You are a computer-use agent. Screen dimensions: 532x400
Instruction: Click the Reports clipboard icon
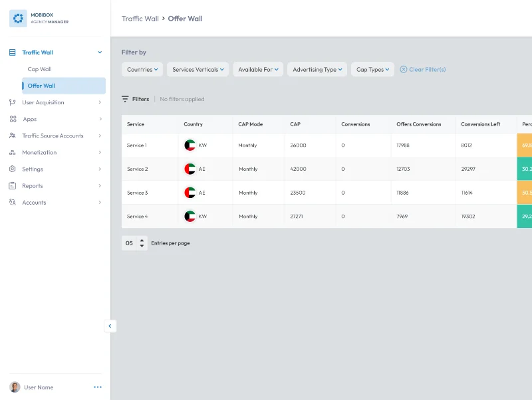(x=11, y=185)
